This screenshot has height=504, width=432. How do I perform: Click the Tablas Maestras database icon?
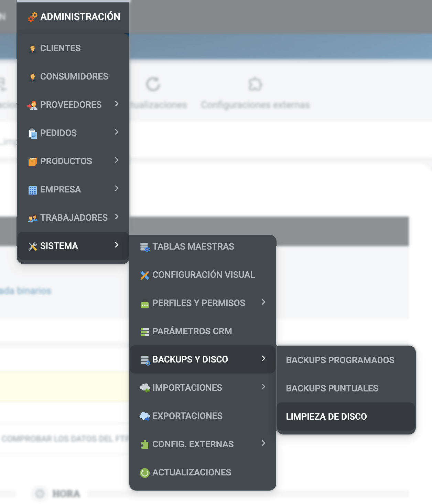[145, 247]
